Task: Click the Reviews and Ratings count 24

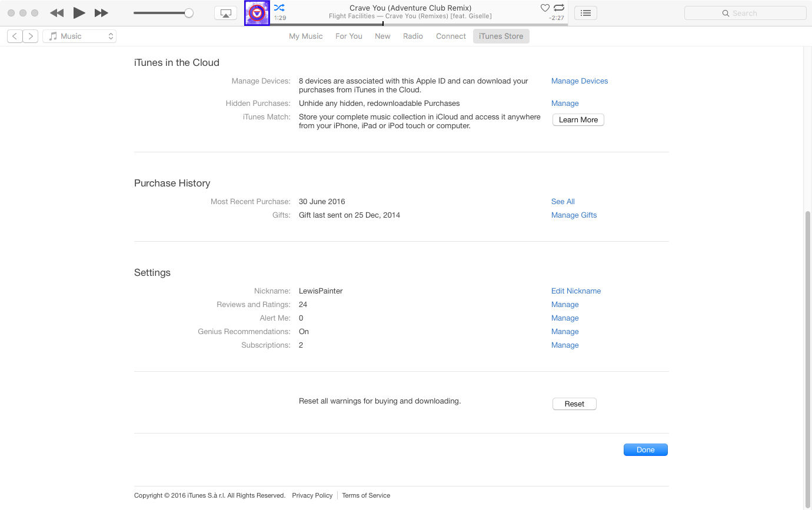Action: coord(303,305)
